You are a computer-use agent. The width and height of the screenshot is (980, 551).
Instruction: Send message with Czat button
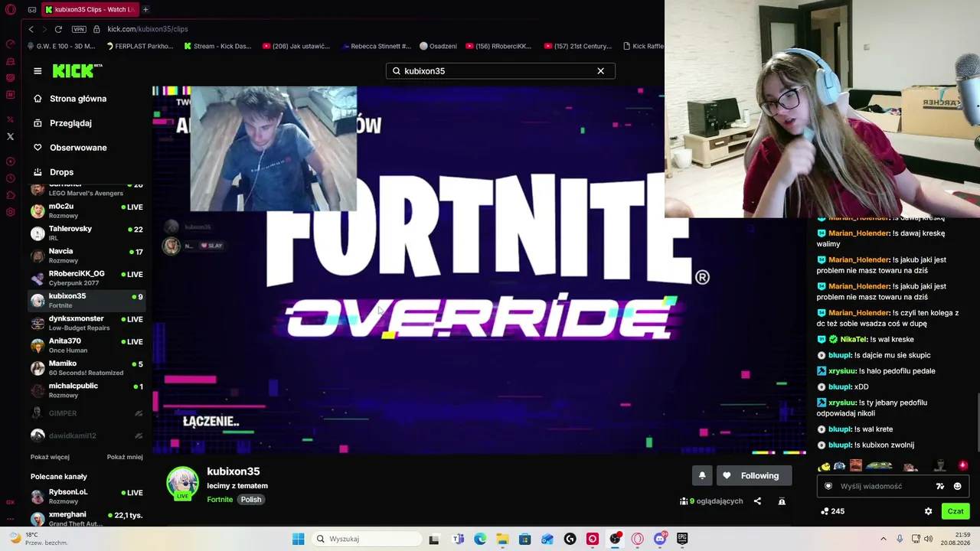(955, 511)
